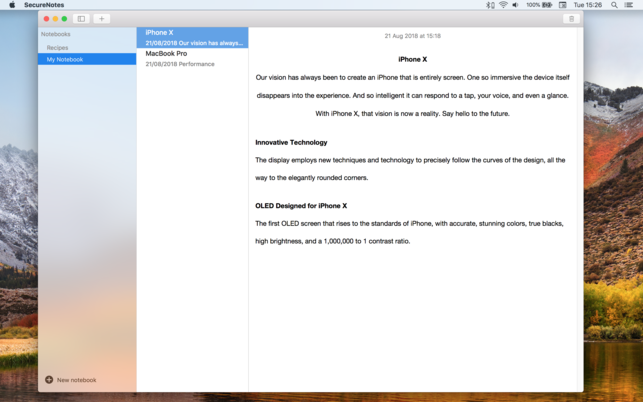643x402 pixels.
Task: Click the iPhone X title in the editor
Action: point(413,59)
